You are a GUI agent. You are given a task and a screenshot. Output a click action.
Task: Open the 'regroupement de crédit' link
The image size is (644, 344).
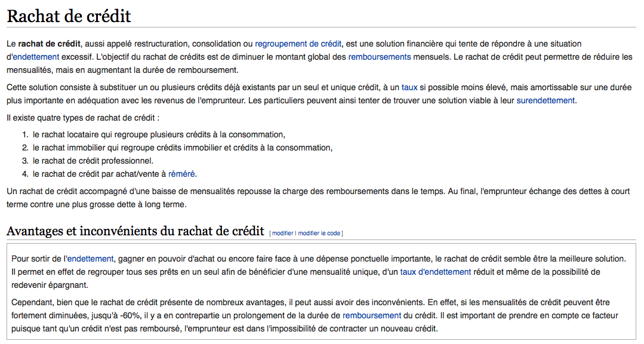click(x=298, y=44)
